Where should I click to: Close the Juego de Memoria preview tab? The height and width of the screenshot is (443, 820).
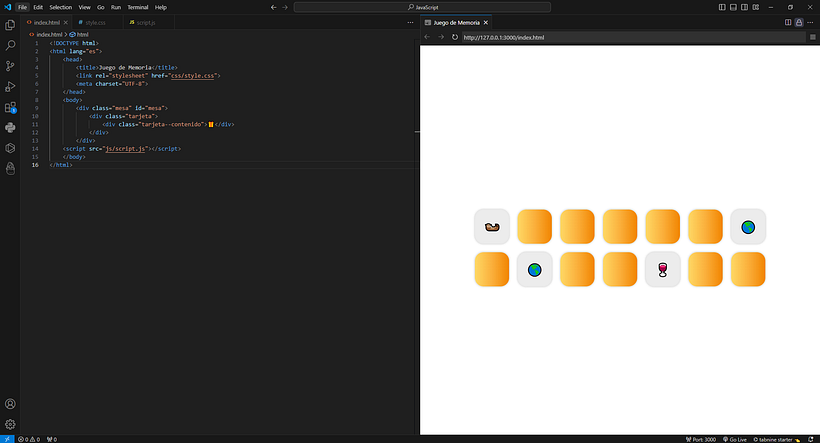[486, 22]
